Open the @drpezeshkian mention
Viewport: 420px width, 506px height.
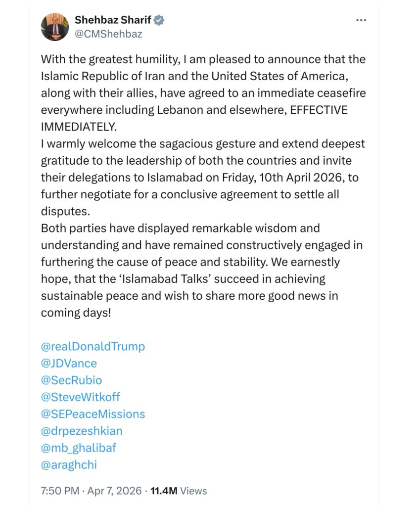pos(82,430)
